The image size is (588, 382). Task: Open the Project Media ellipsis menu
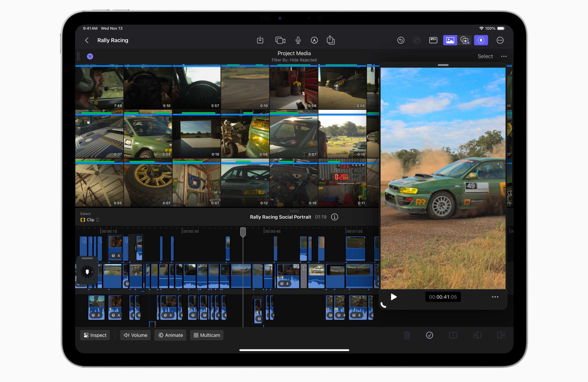503,56
